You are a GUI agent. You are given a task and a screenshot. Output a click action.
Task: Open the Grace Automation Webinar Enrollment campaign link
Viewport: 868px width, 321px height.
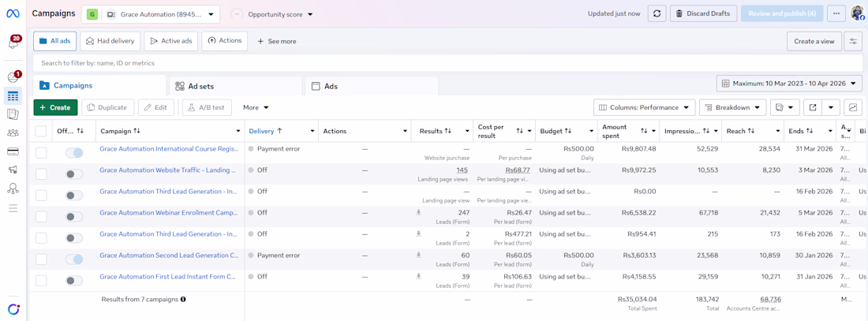click(x=168, y=212)
